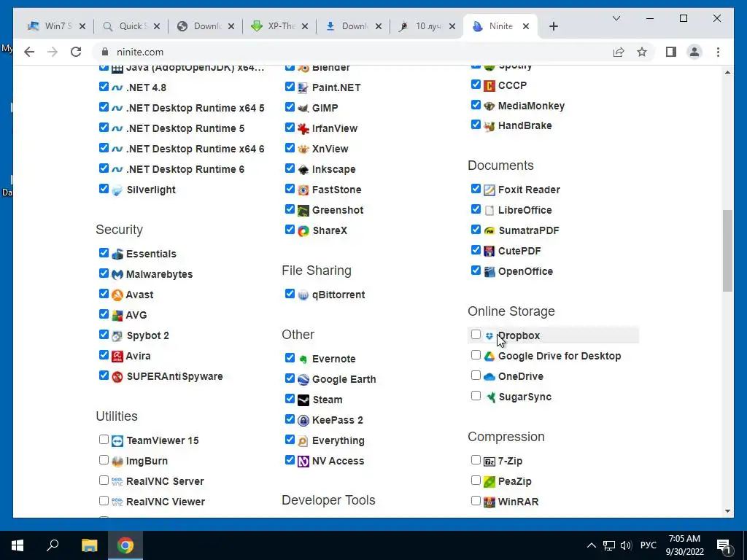The width and height of the screenshot is (747, 560).
Task: Click the ShareX icon
Action: click(303, 231)
